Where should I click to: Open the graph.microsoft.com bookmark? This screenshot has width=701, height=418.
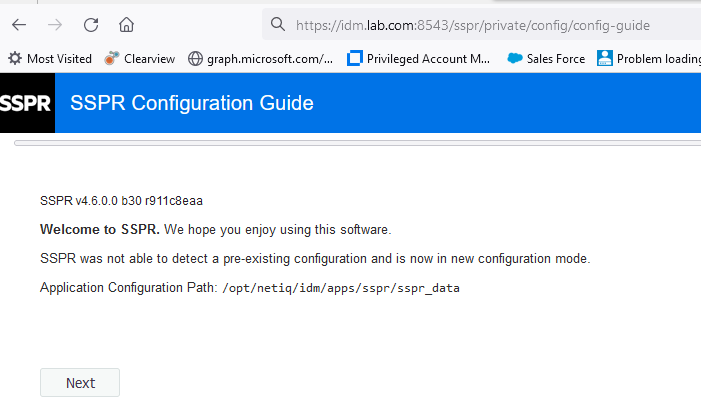point(261,59)
